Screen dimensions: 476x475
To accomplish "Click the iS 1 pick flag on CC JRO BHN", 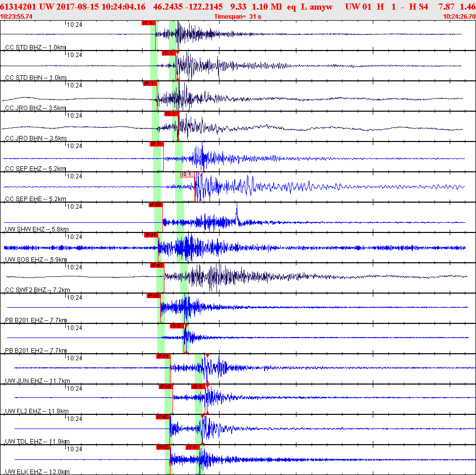I will tap(171, 114).
